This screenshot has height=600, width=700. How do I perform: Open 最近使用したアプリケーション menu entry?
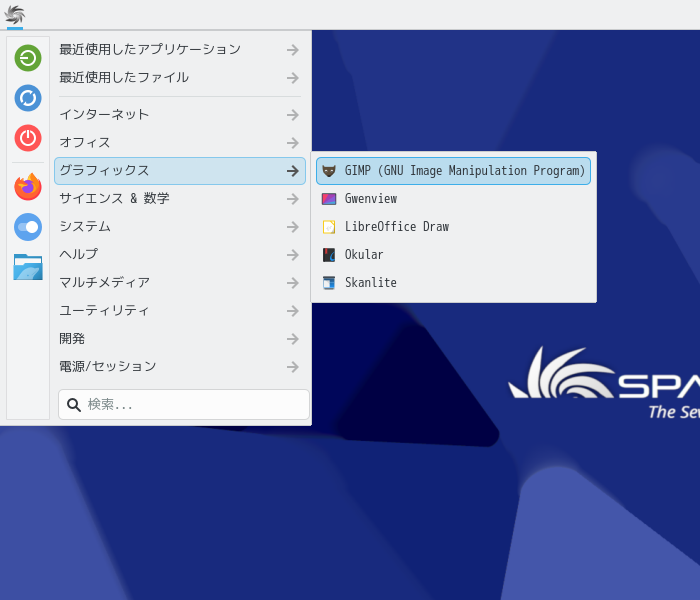coord(180,50)
